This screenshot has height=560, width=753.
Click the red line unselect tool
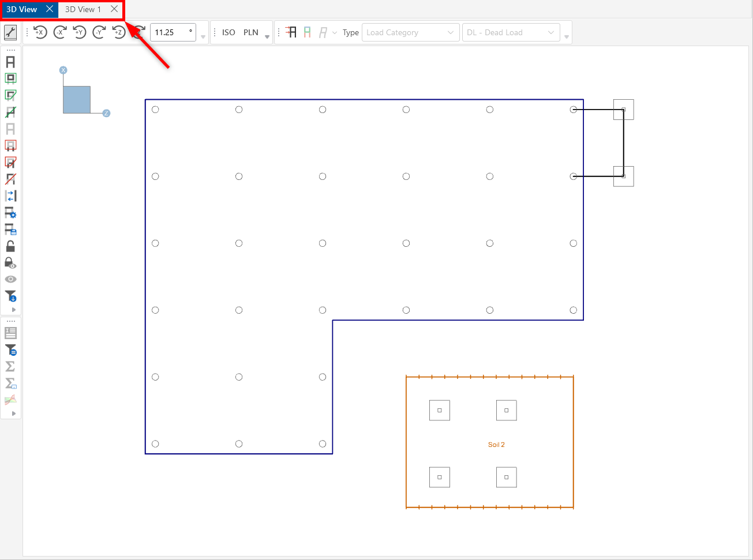(x=10, y=179)
